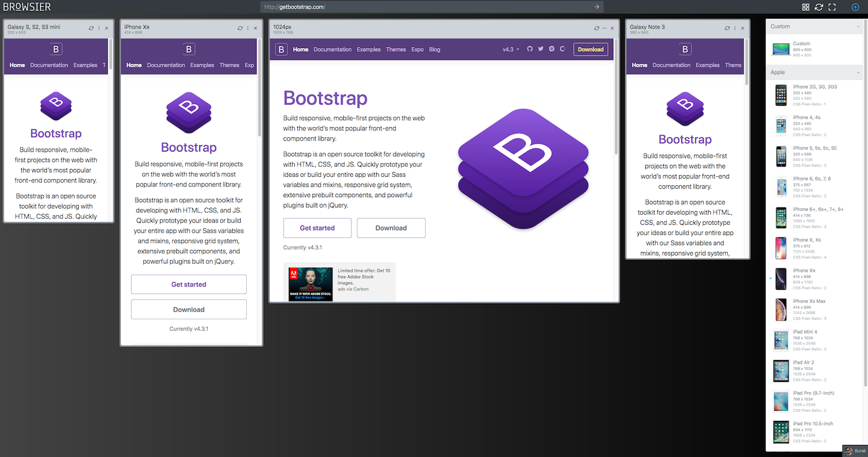Choose Custom 800 x 600 device
The image size is (868, 457).
point(816,49)
